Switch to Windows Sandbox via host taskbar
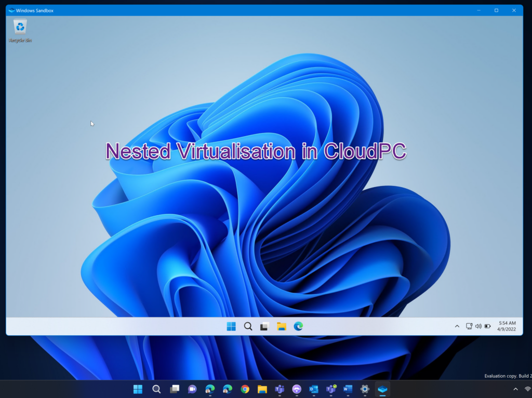532x398 pixels. click(x=383, y=389)
